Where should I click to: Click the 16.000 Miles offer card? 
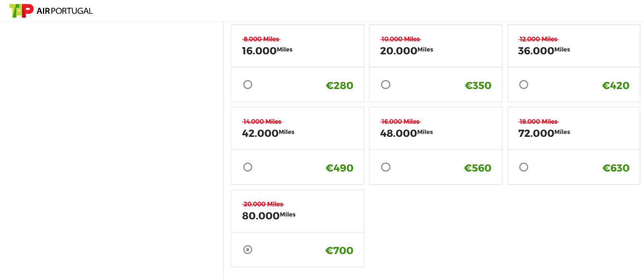point(298,63)
